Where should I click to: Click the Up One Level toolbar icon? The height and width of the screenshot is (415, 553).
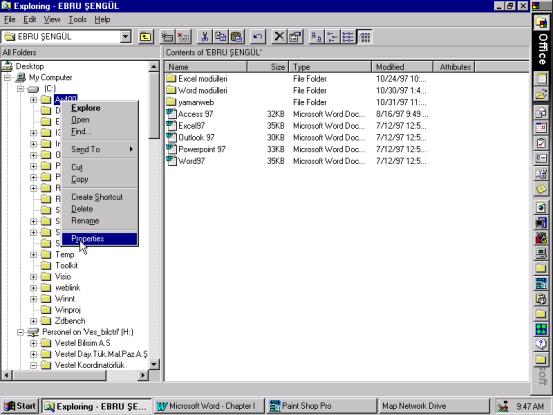tap(145, 37)
